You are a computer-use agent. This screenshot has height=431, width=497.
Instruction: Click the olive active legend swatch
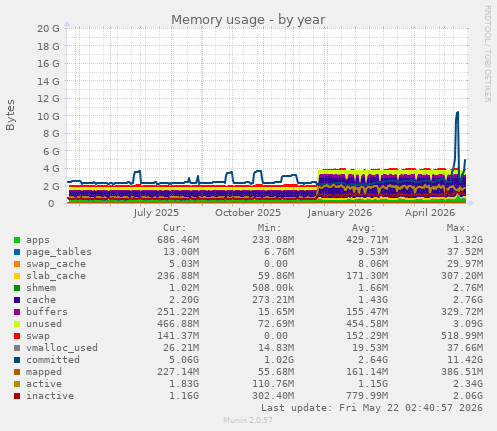click(17, 384)
